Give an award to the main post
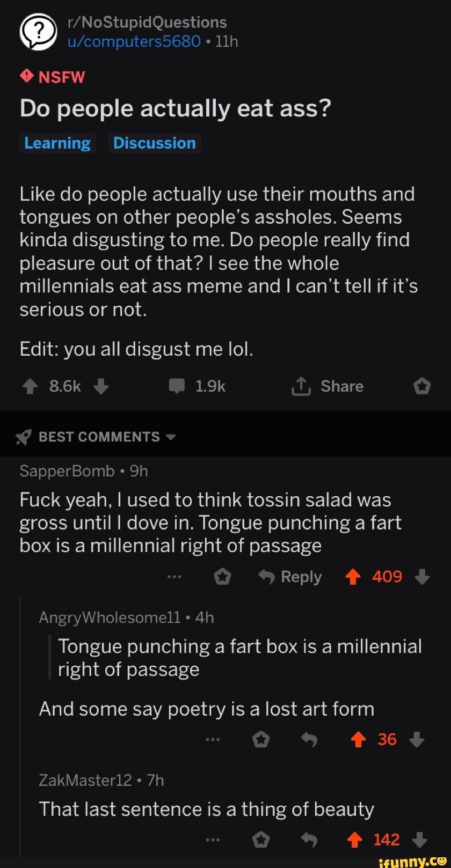Image resolution: width=451 pixels, height=868 pixels. pos(422,387)
